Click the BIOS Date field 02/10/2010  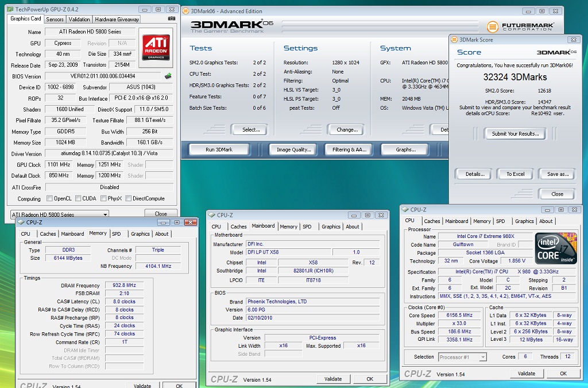tap(313, 317)
